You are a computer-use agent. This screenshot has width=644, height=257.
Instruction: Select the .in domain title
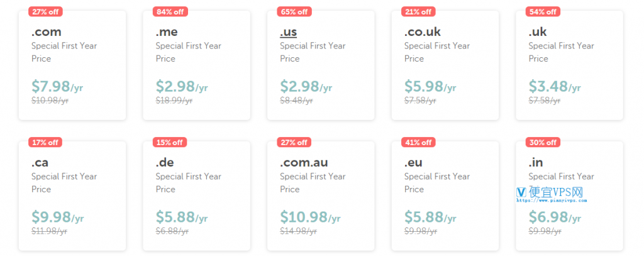[x=536, y=163]
